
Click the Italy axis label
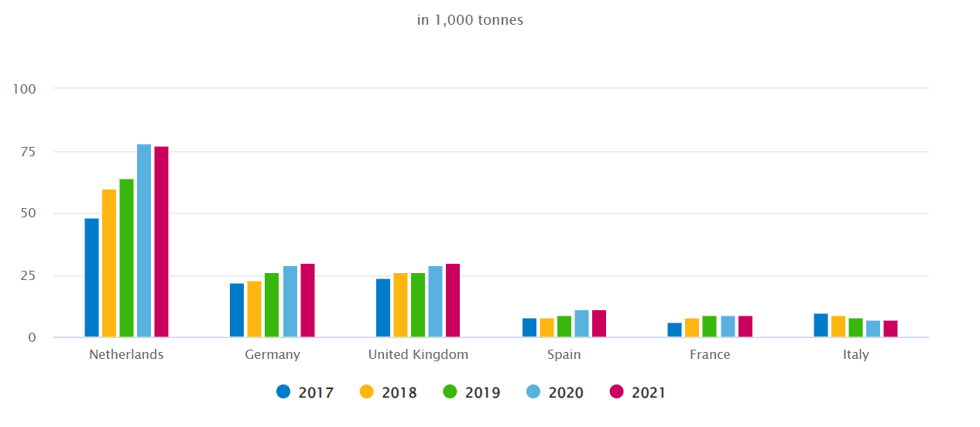tap(855, 355)
